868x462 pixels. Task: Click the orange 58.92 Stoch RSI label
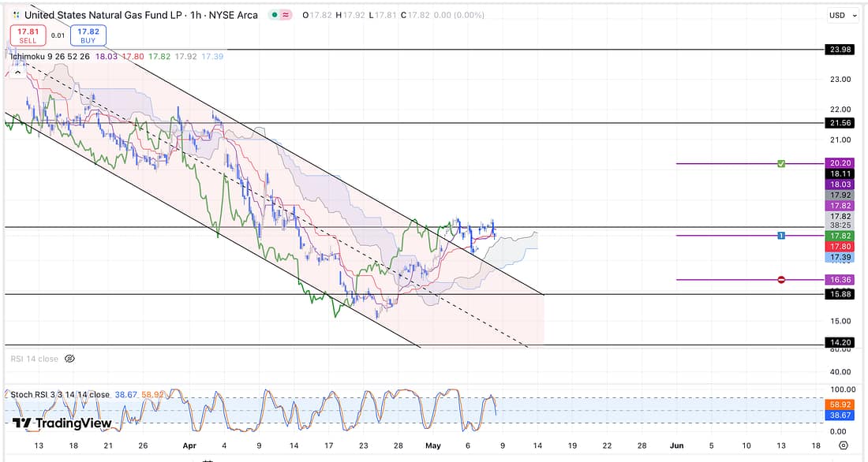click(x=836, y=402)
